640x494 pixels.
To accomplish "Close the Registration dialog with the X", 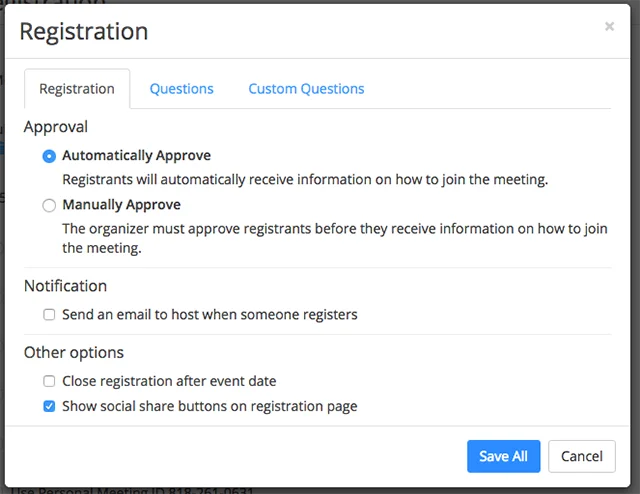I will coord(609,27).
